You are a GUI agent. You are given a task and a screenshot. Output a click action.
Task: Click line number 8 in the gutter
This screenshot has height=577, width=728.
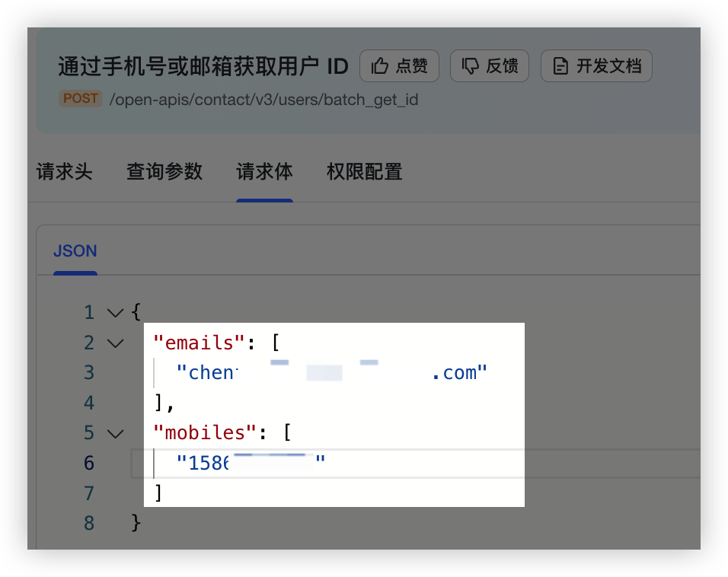point(89,524)
